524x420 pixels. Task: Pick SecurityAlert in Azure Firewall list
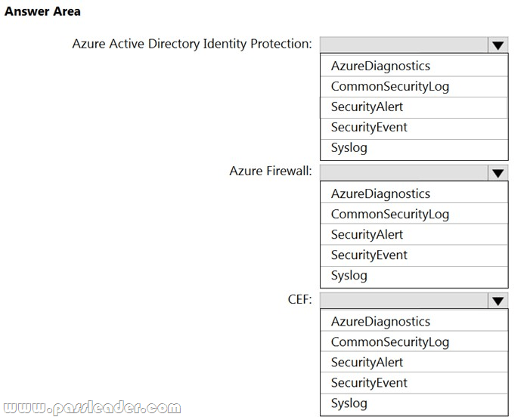[414, 235]
